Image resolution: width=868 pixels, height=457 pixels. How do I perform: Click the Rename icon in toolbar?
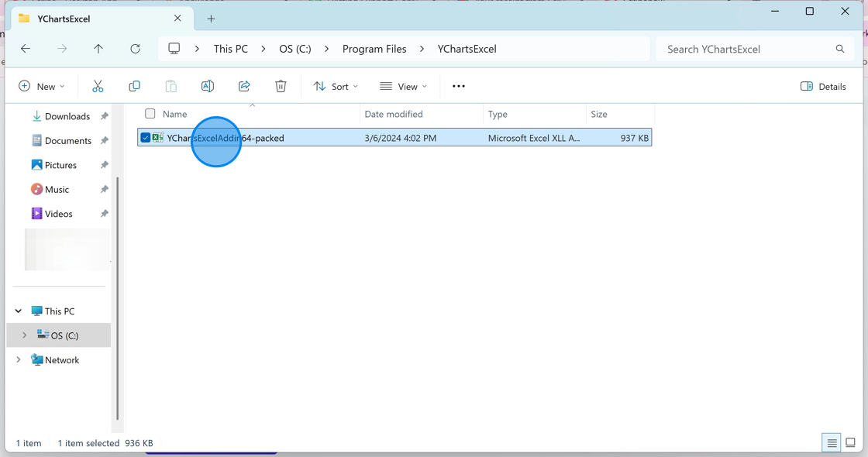tap(208, 86)
